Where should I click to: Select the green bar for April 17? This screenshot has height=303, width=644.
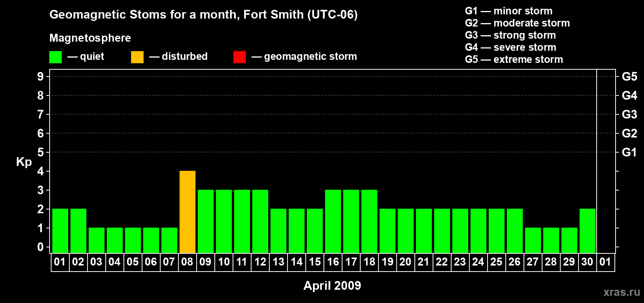pyautogui.click(x=351, y=221)
